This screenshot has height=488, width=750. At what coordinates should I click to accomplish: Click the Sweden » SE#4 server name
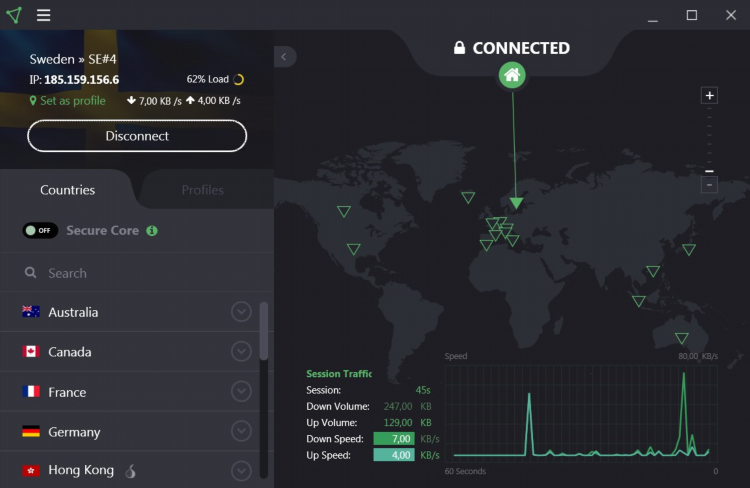(x=73, y=59)
